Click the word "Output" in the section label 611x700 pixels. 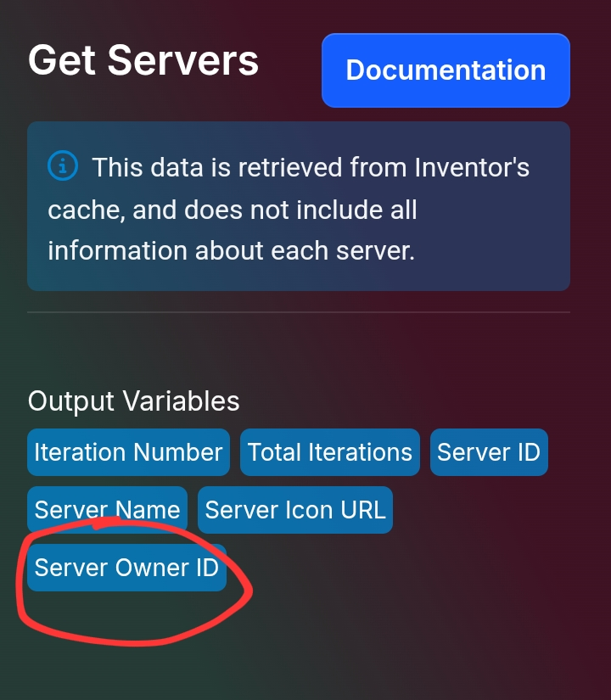coord(71,400)
